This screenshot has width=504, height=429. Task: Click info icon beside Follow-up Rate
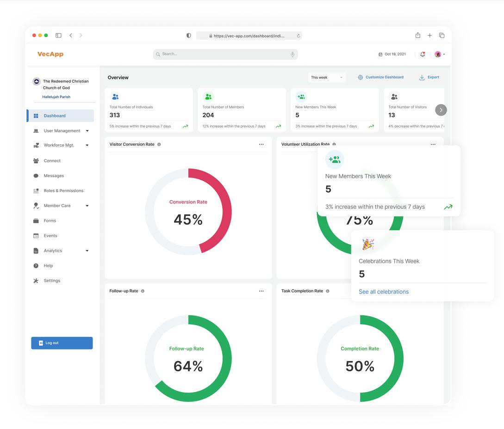(143, 291)
